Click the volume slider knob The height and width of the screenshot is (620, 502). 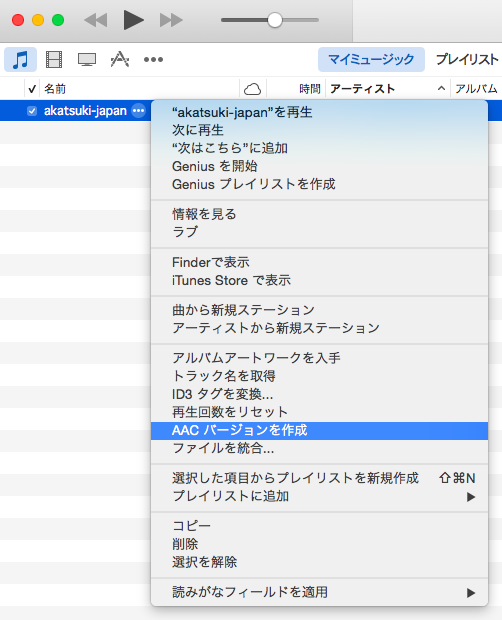coord(275,20)
